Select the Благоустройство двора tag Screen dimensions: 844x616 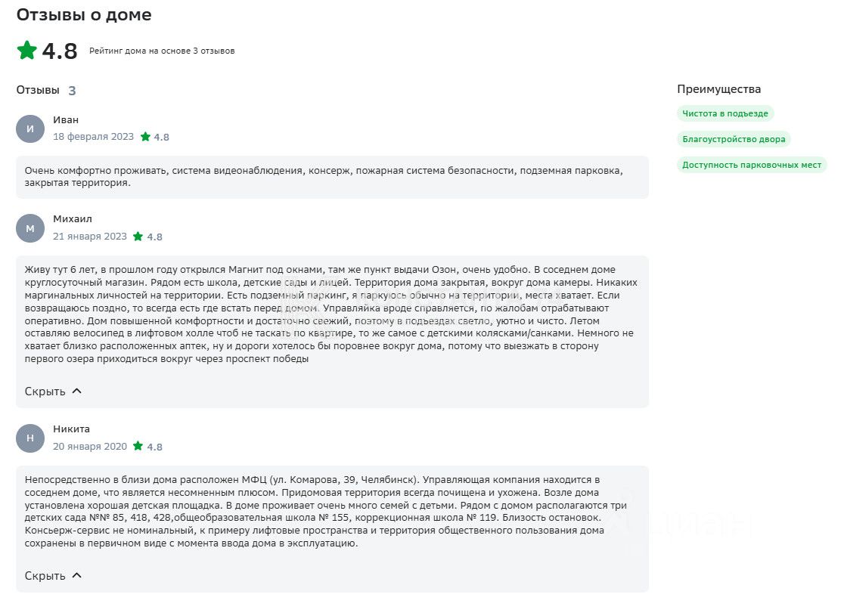coord(733,139)
